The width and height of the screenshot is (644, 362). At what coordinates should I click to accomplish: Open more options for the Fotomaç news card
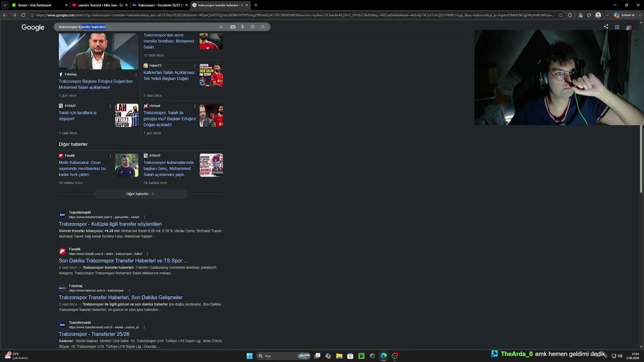136,75
